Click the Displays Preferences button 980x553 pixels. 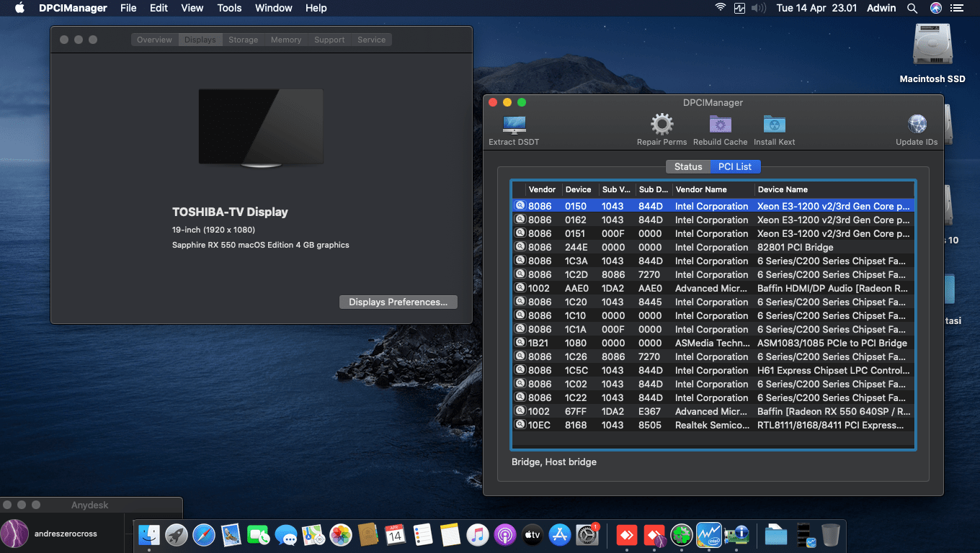tap(398, 302)
